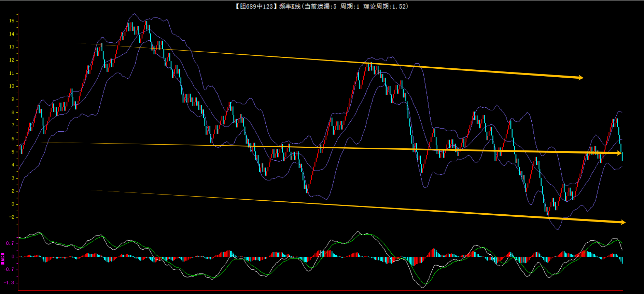This screenshot has height=294, width=644.
Task: Click the arrowhead of the upper orange trendline
Action: (580, 78)
